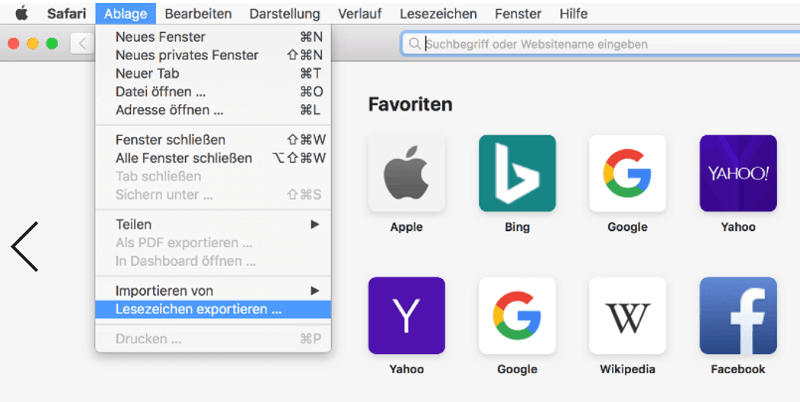This screenshot has width=800, height=402.
Task: Select Datei öffnen …
Action: (x=213, y=92)
